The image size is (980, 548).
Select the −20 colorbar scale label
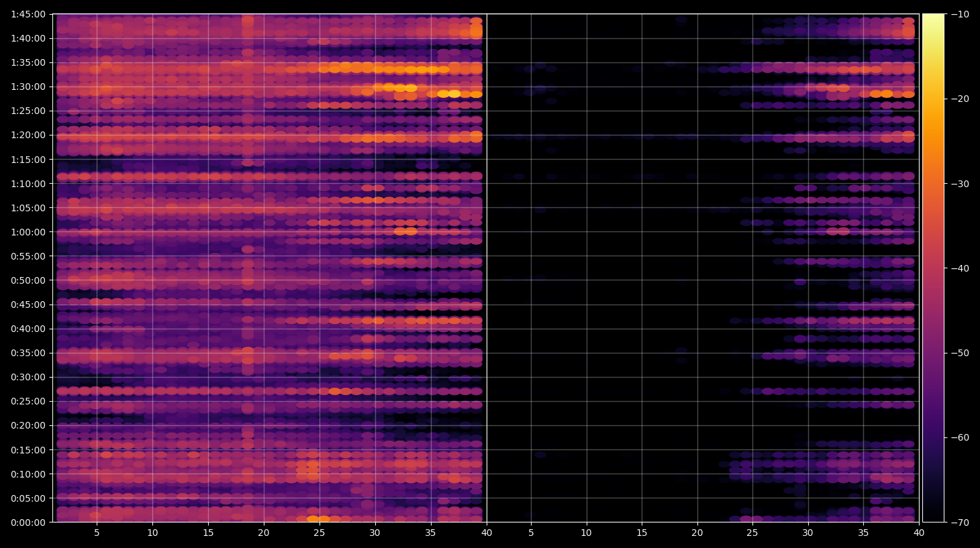click(961, 99)
